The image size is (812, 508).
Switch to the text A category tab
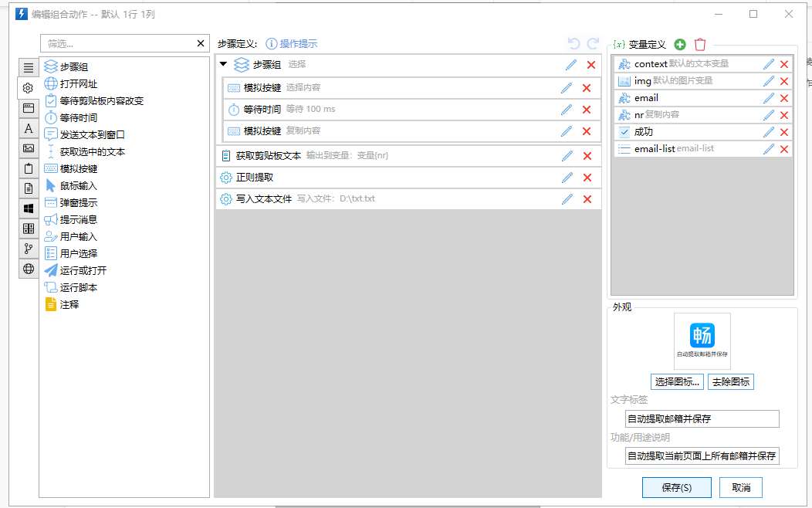click(29, 128)
